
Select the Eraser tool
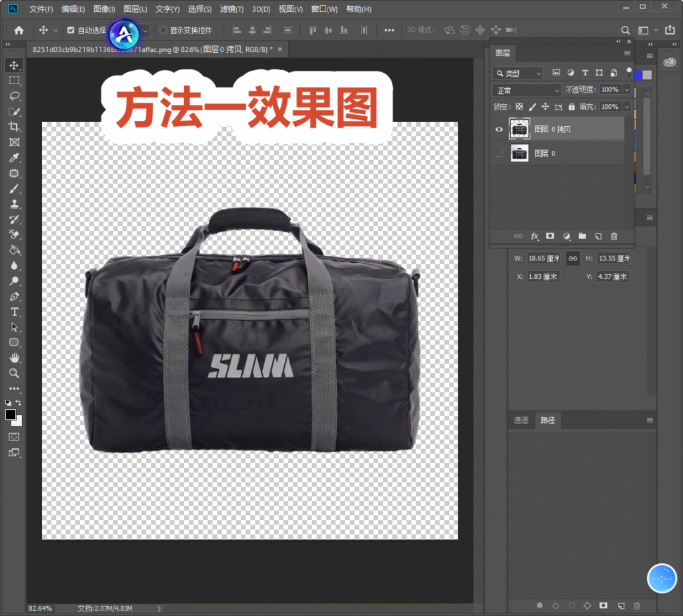[x=14, y=234]
